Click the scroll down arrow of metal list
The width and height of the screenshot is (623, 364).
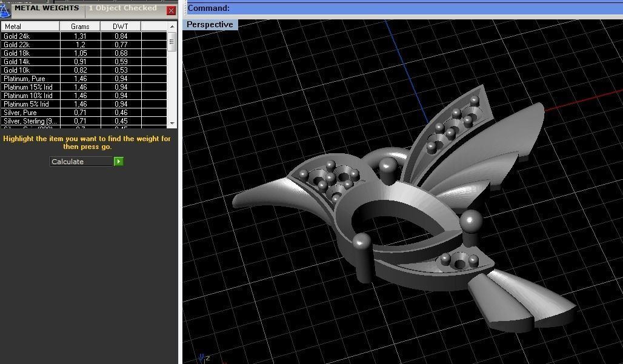[172, 124]
